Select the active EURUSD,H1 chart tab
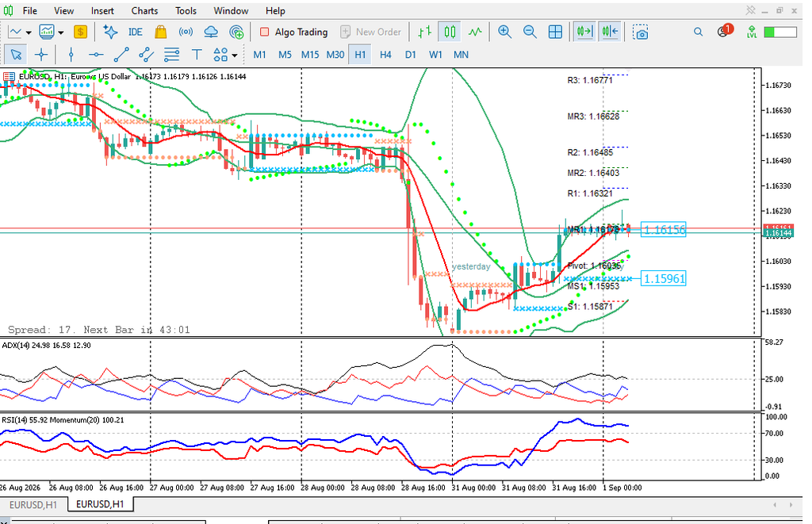The width and height of the screenshot is (812, 524). tap(100, 504)
